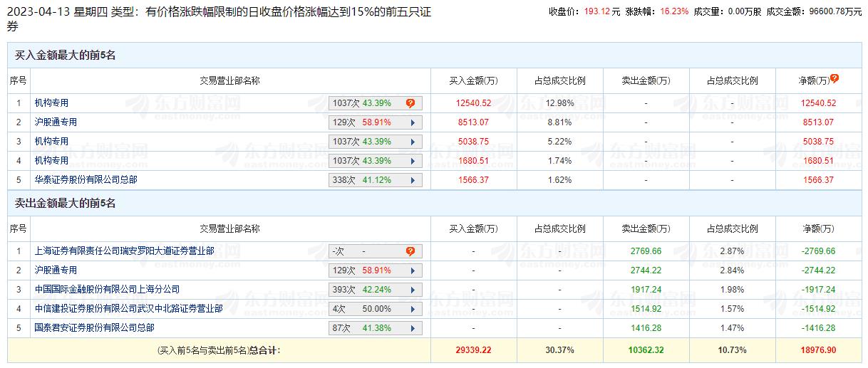The width and height of the screenshot is (868, 368).
Task: Open 上海证券有限责任公司瑞安罗阳大道证券营业部 link
Action: tap(124, 251)
